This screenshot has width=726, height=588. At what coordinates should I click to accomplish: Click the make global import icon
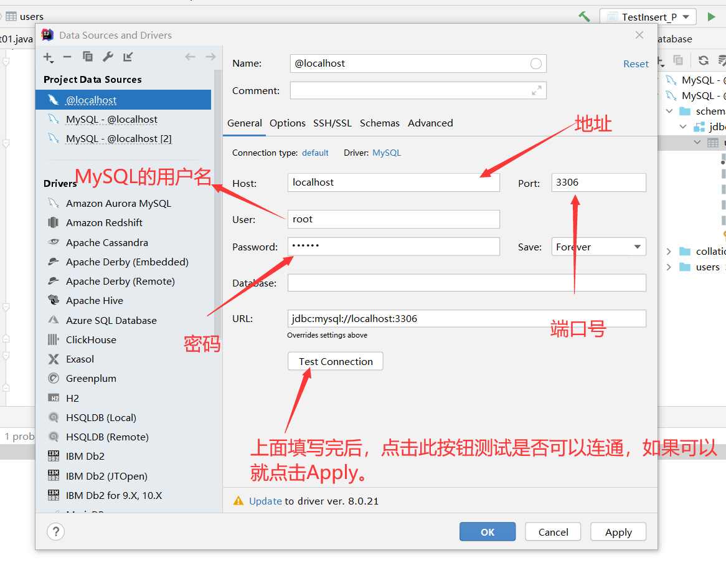(x=128, y=57)
